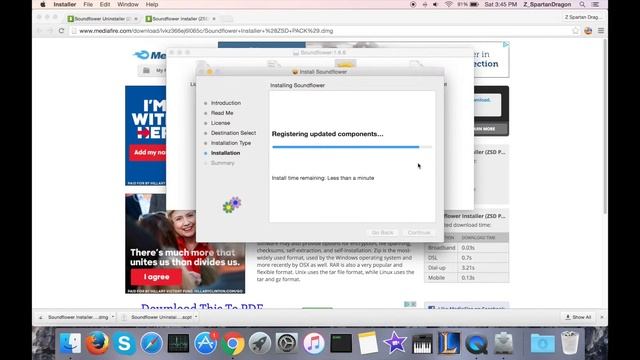Screen dimensions: 640x360
Task: Click the Wi-Fi status icon
Action: pos(448,4)
